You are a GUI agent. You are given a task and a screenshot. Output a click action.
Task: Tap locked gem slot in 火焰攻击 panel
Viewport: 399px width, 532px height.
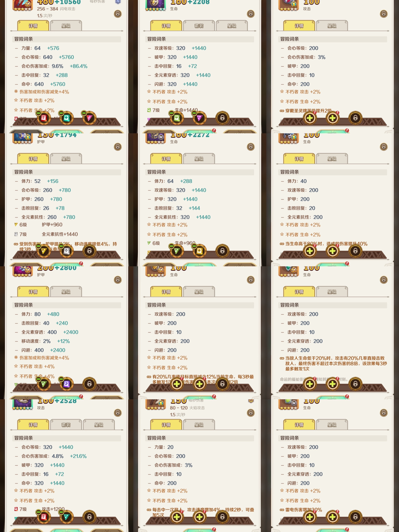[222, 517]
